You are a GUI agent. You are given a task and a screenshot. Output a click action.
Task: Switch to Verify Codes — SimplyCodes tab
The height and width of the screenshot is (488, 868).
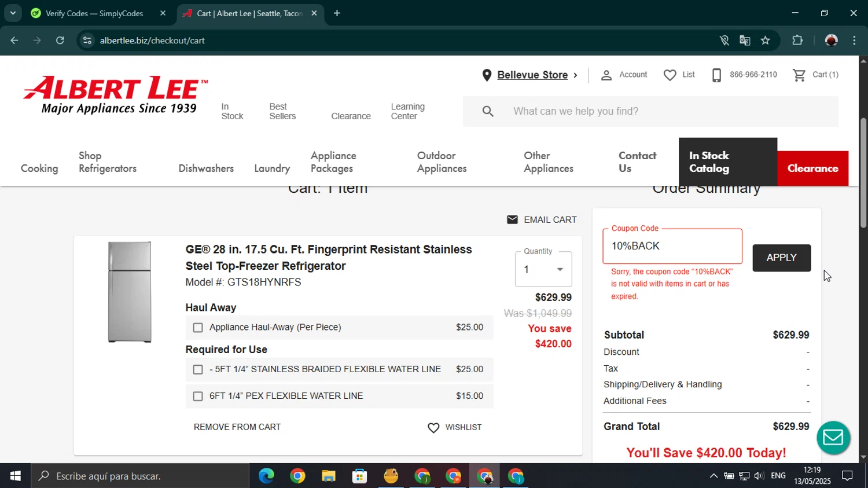tap(94, 13)
